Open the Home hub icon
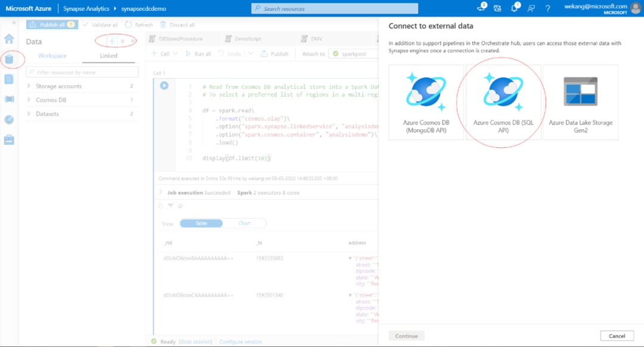Viewport: 644px width, 347px height. point(9,39)
